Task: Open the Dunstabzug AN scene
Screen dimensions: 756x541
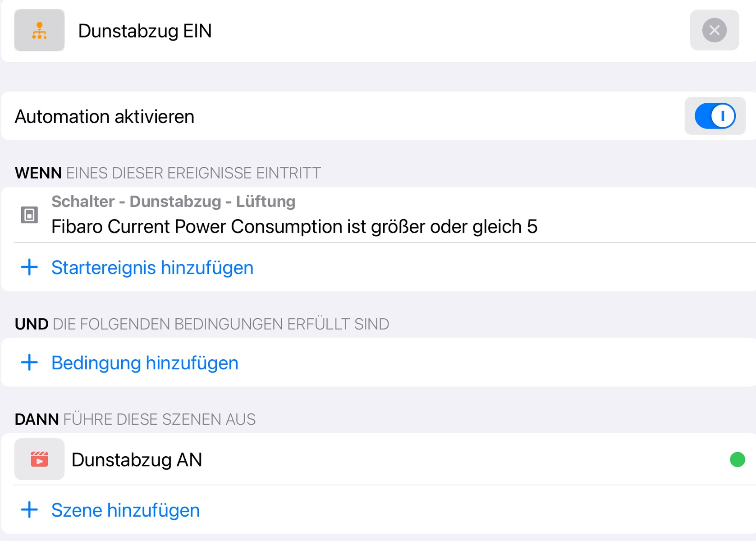Action: click(x=137, y=460)
